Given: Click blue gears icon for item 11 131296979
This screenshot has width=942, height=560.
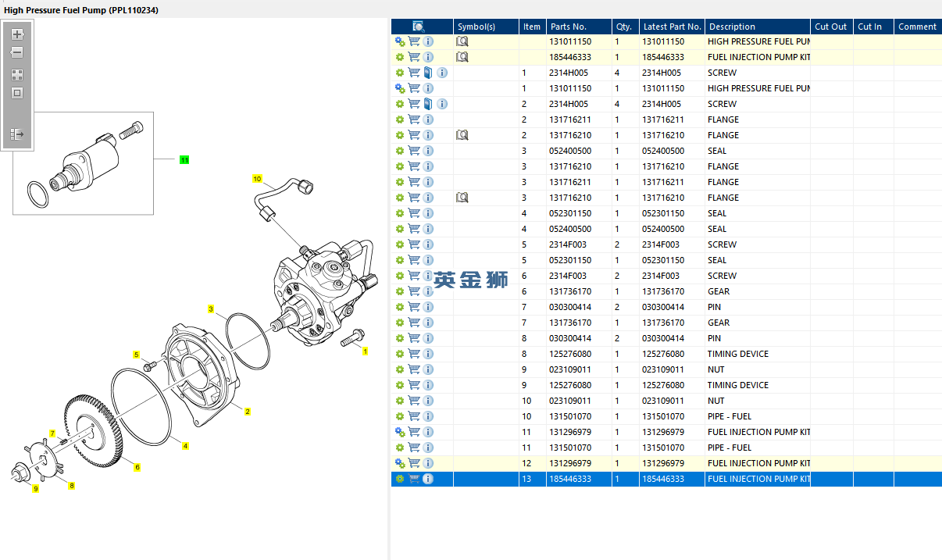Looking at the screenshot, I should [400, 432].
